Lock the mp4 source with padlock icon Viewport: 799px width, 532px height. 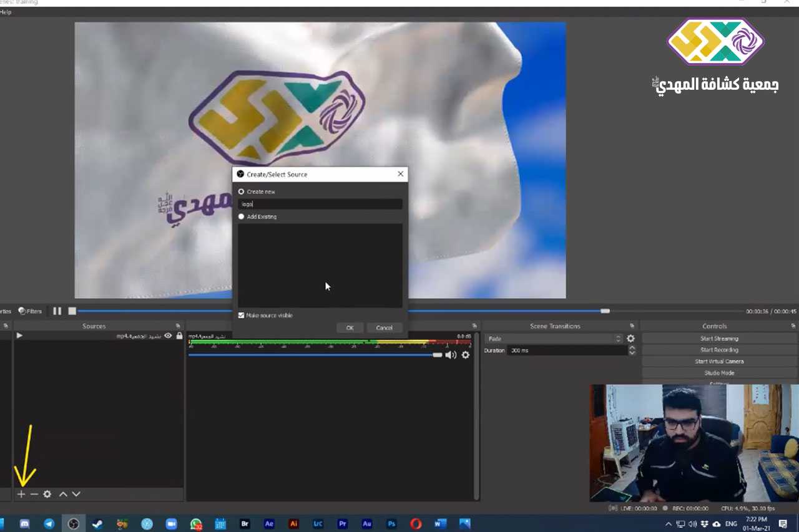pos(180,336)
